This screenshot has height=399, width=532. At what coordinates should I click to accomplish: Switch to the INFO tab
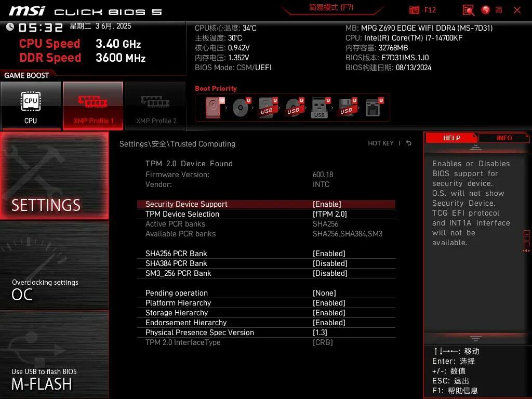click(x=504, y=138)
